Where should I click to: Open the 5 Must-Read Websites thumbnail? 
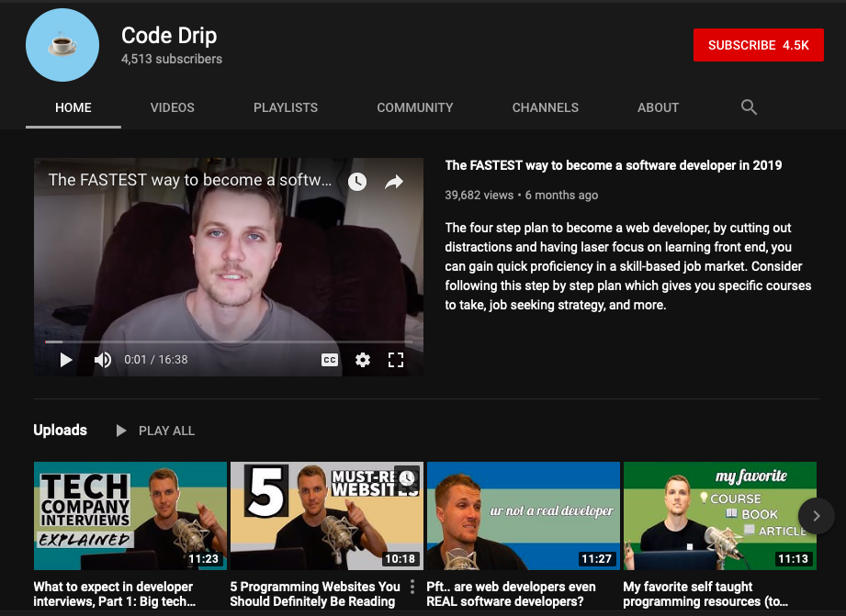tap(326, 516)
